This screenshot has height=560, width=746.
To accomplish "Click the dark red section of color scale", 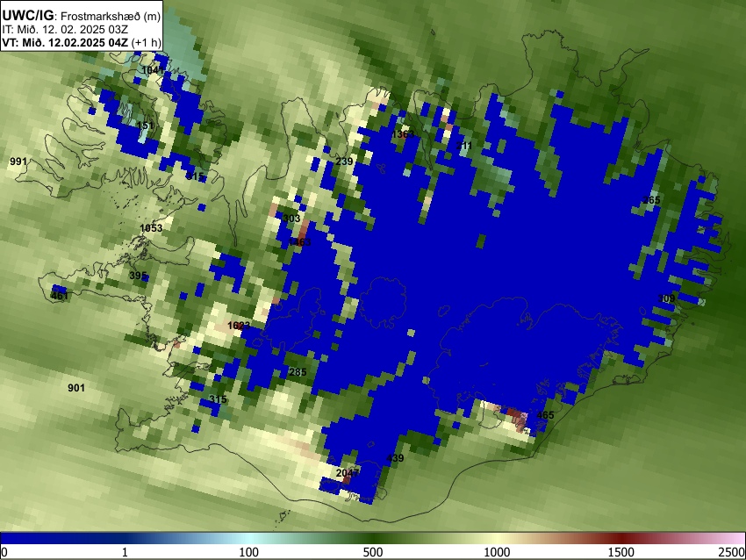I will [x=621, y=538].
